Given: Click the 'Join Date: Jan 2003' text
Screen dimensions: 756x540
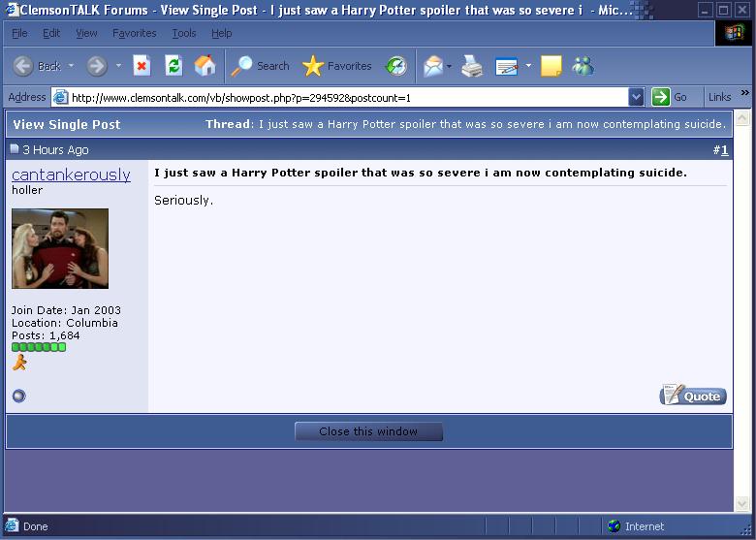Looking at the screenshot, I should click(66, 310).
